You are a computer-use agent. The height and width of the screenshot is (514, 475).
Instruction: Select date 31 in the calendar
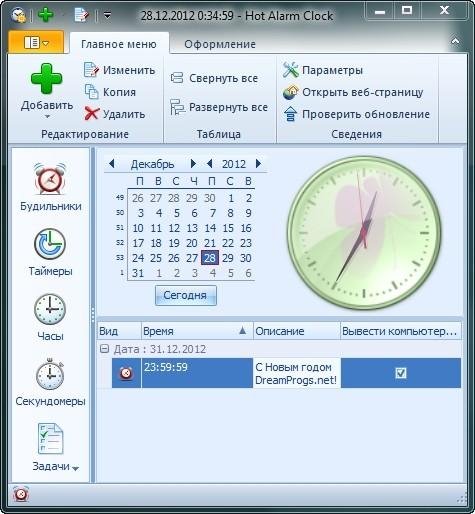pyautogui.click(x=138, y=273)
